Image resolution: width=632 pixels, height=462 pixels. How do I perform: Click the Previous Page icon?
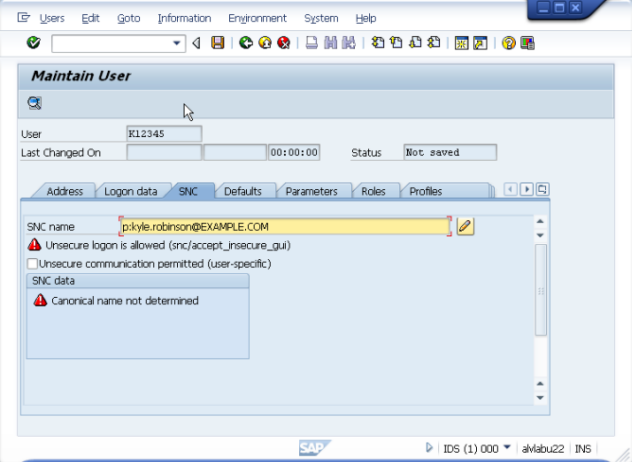tap(397, 43)
